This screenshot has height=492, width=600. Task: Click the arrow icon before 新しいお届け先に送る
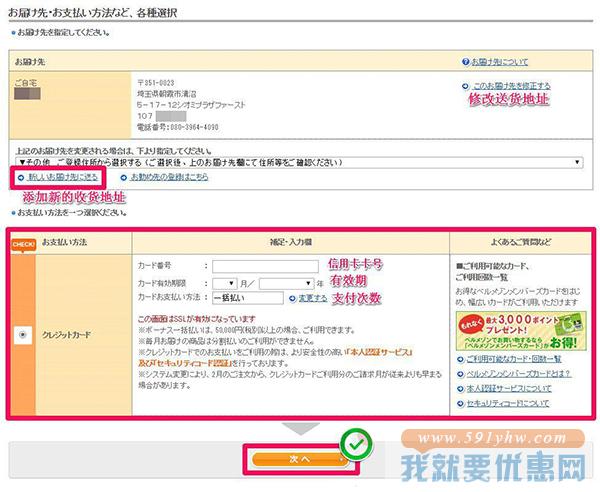21,177
